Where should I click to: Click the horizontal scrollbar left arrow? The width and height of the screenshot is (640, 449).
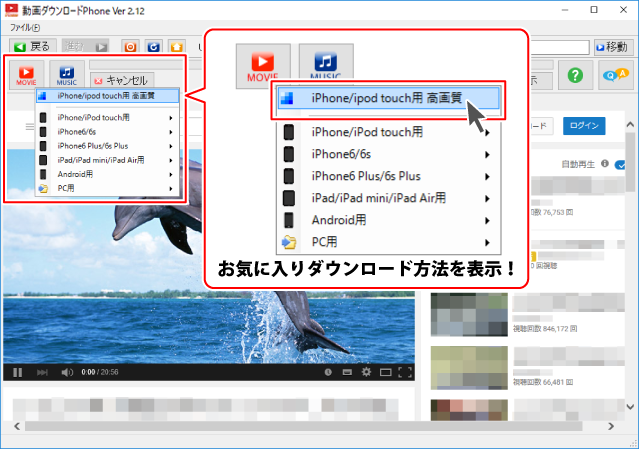(17, 426)
